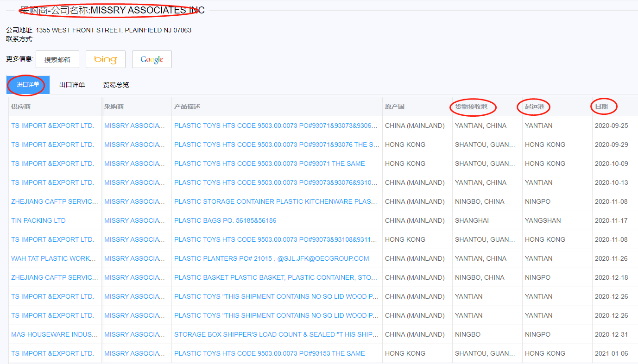Select the date cell 2020-11-26
Screen dimensions: 638x364
click(612, 258)
